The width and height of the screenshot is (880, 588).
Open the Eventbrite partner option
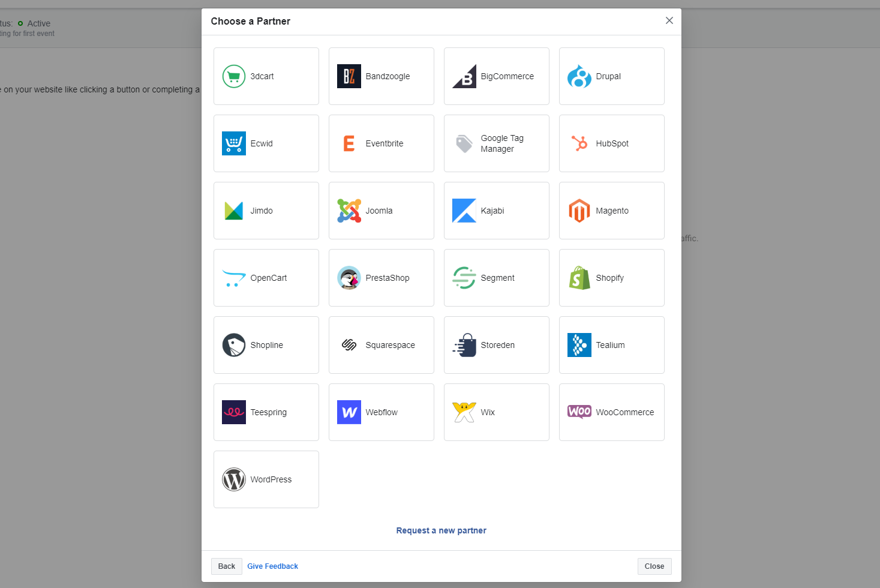(381, 143)
